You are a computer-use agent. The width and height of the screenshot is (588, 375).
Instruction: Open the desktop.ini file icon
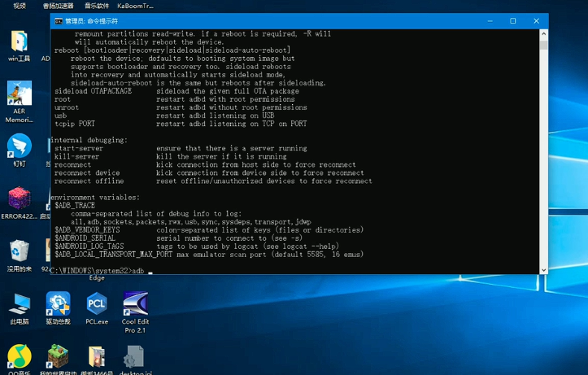click(x=135, y=356)
